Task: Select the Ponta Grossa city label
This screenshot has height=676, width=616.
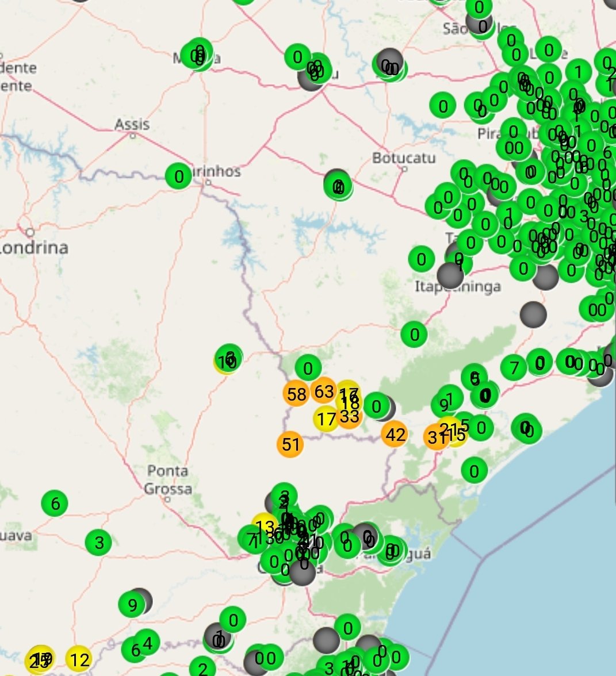Action: [x=167, y=480]
